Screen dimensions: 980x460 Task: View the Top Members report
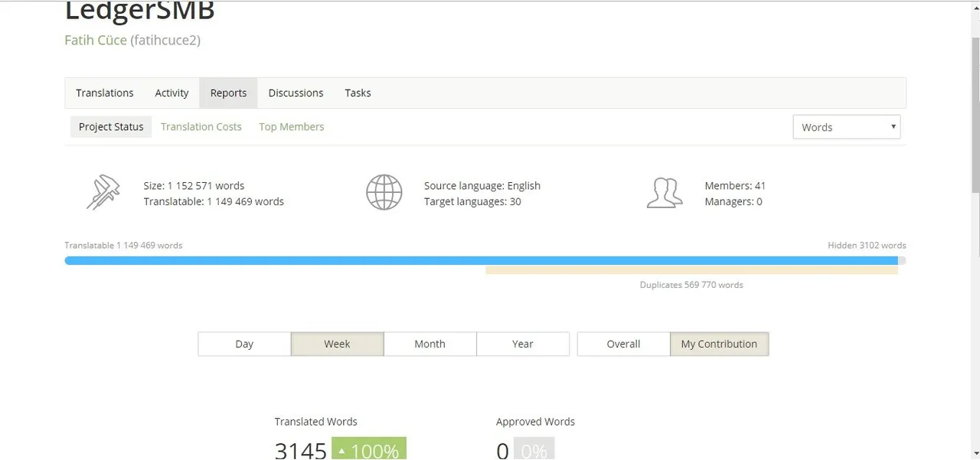tap(291, 127)
